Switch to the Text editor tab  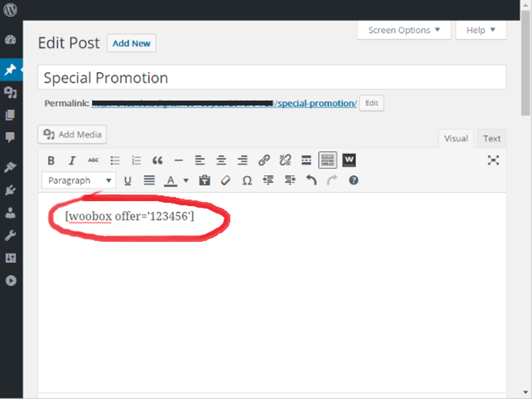(x=491, y=138)
